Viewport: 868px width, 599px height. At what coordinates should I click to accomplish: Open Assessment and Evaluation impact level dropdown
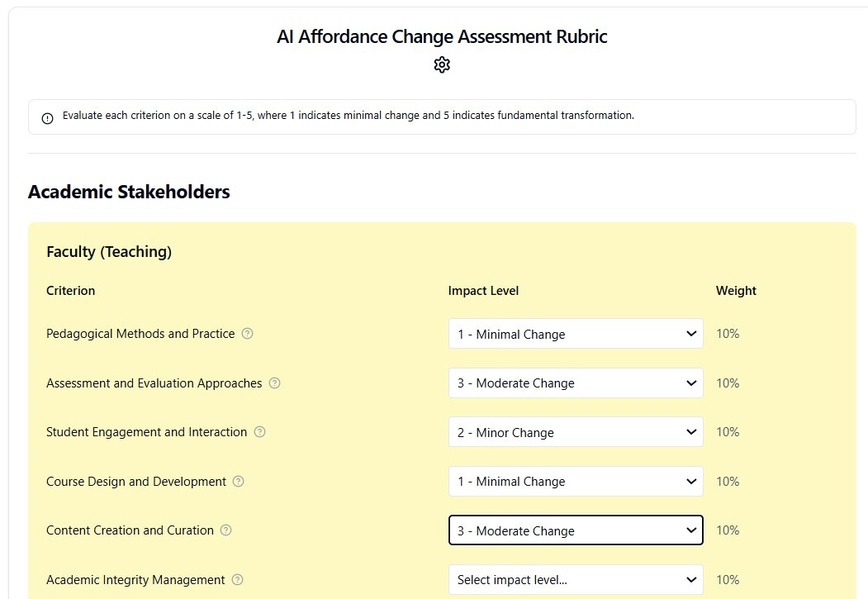pyautogui.click(x=576, y=383)
